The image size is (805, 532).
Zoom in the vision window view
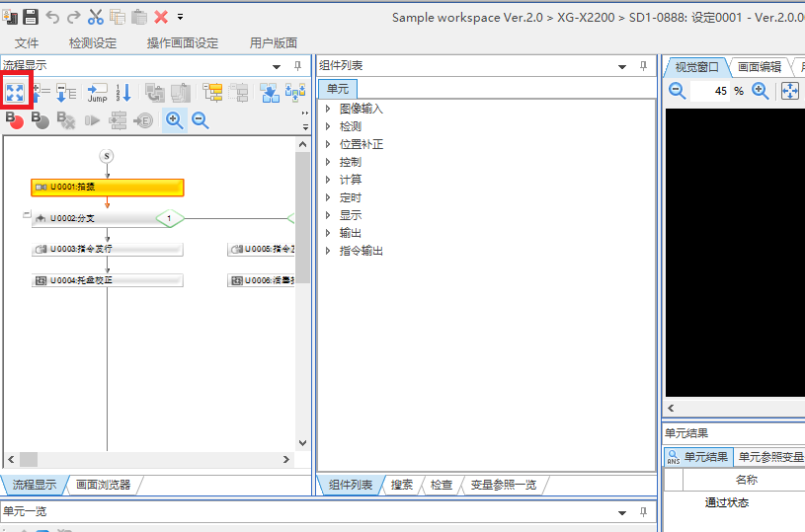(760, 92)
